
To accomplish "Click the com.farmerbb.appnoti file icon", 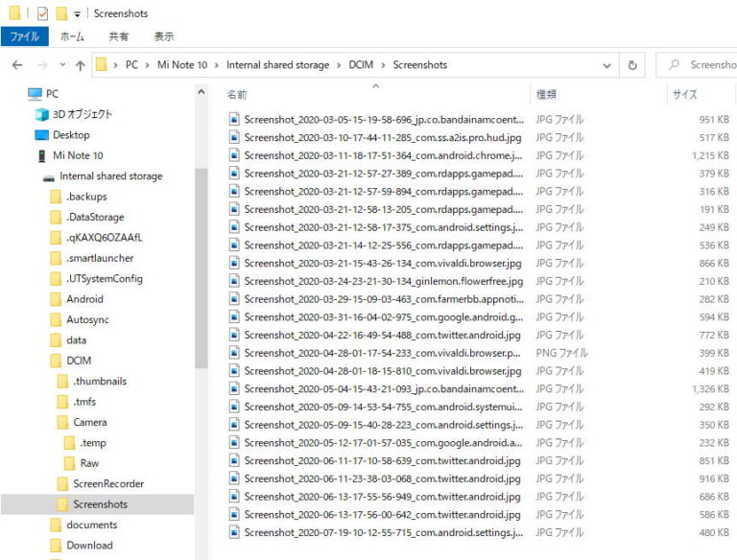I will tap(234, 299).
